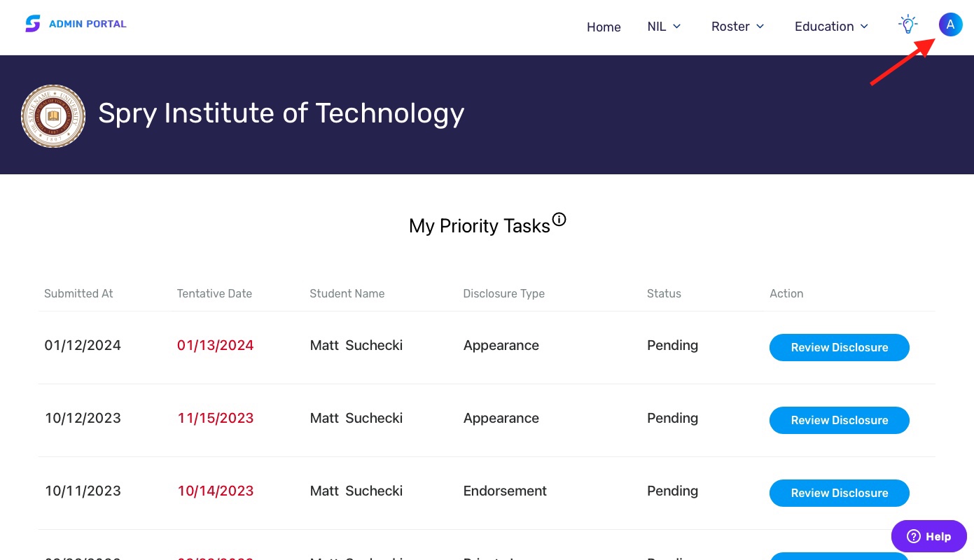974x560 pixels.
Task: Click the Admin Portal logo icon
Action: click(x=33, y=24)
